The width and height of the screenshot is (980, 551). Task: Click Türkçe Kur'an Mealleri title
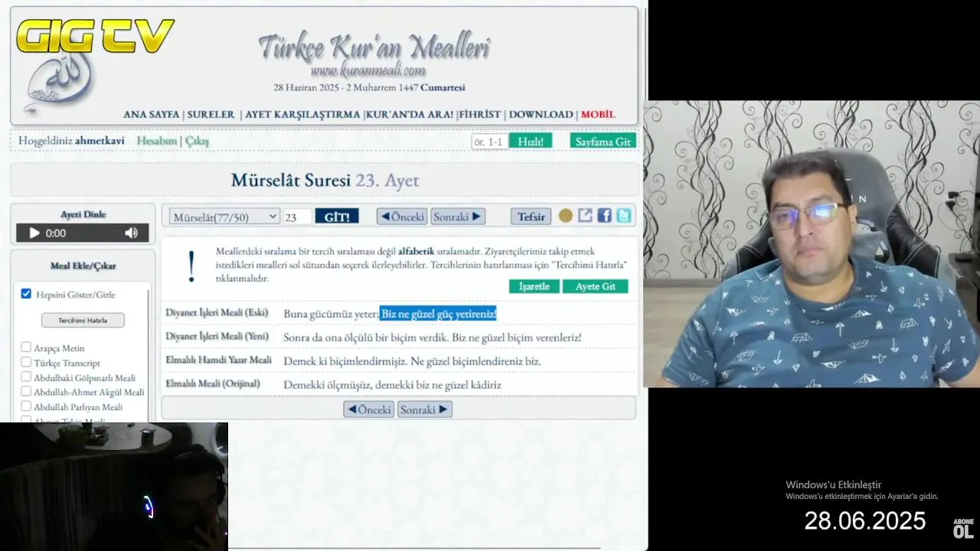(374, 47)
